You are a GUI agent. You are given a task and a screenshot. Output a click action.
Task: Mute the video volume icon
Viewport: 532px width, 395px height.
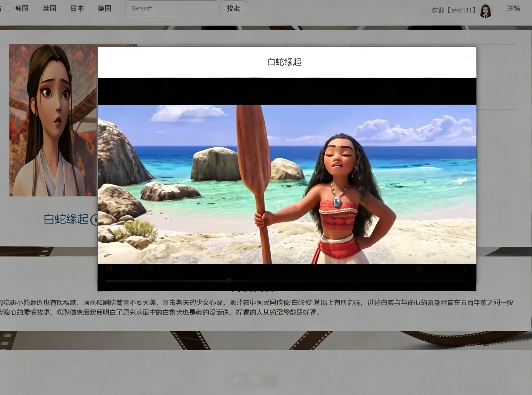click(419, 269)
